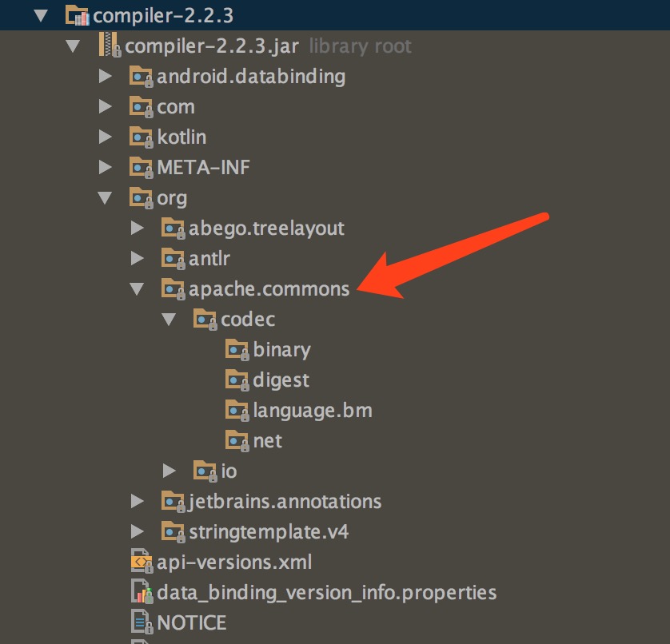This screenshot has width=670, height=644.
Task: Click the codec package folder icon
Action: pos(205,319)
